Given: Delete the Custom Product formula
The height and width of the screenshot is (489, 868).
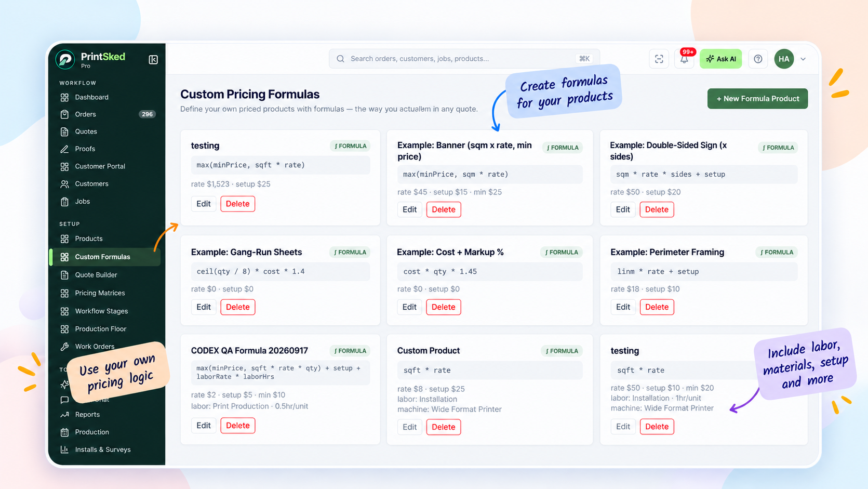Looking at the screenshot, I should (443, 427).
